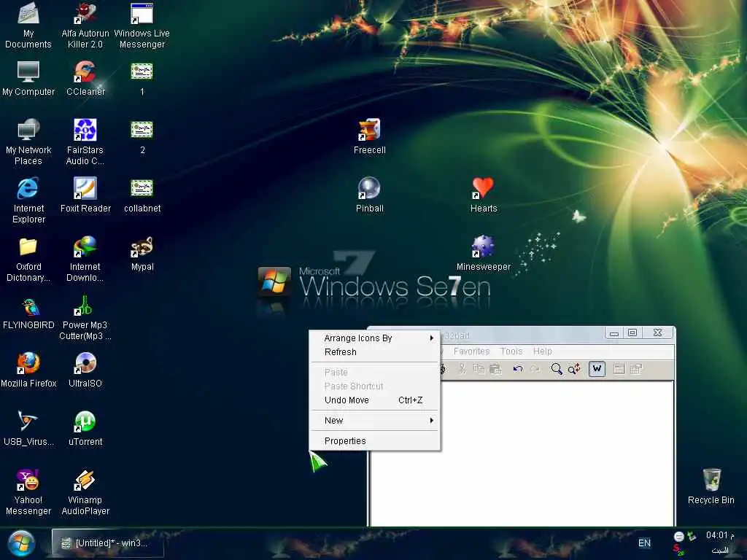Screen dimensions: 747x560
Task: Select the My Computer desktop icon
Action: click(28, 79)
